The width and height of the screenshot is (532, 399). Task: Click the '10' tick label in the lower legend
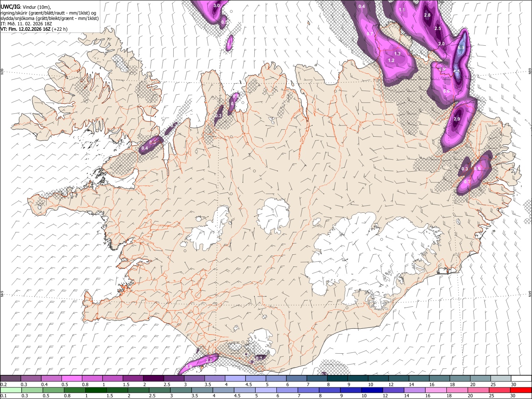pyautogui.click(x=364, y=396)
